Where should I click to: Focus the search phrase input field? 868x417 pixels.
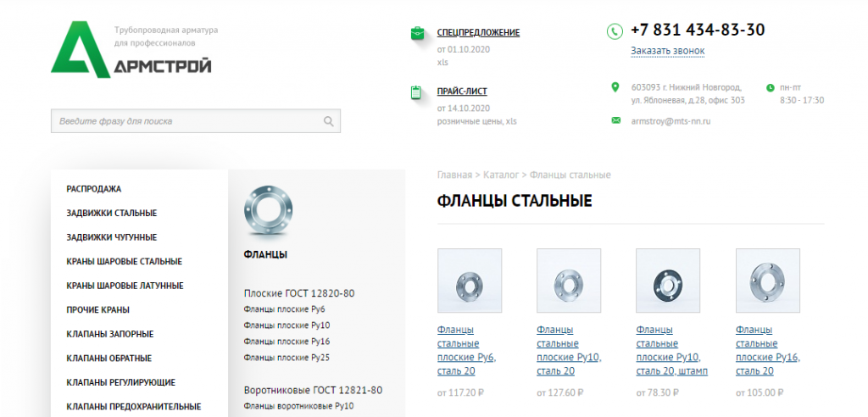click(186, 121)
